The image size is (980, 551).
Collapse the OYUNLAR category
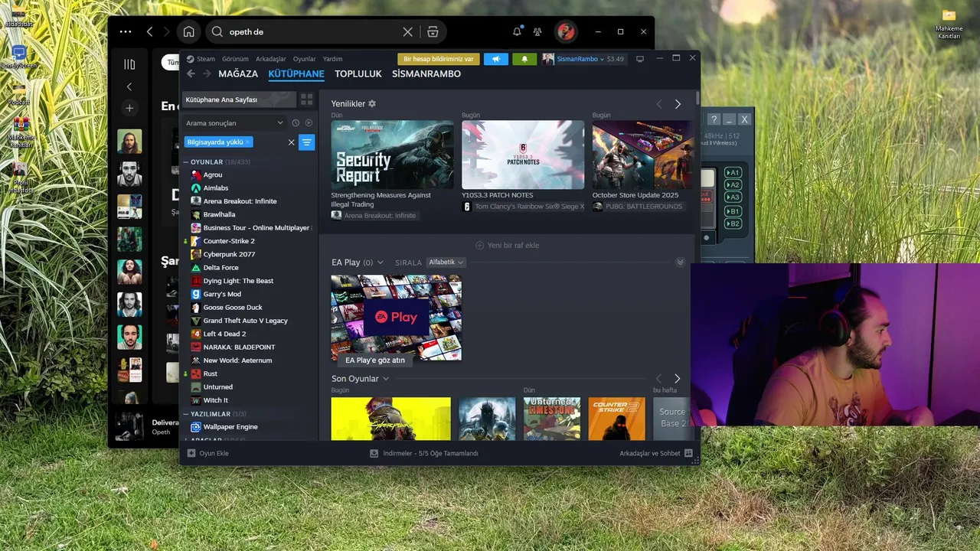(x=185, y=162)
